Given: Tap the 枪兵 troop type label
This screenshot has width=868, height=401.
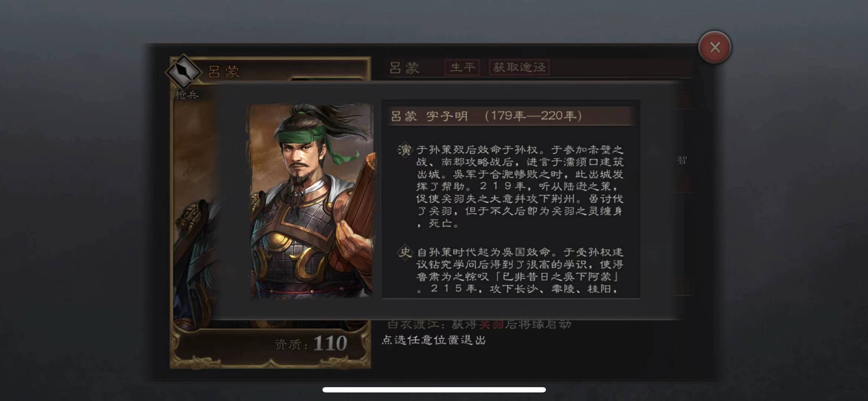Looking at the screenshot, I should 187,95.
